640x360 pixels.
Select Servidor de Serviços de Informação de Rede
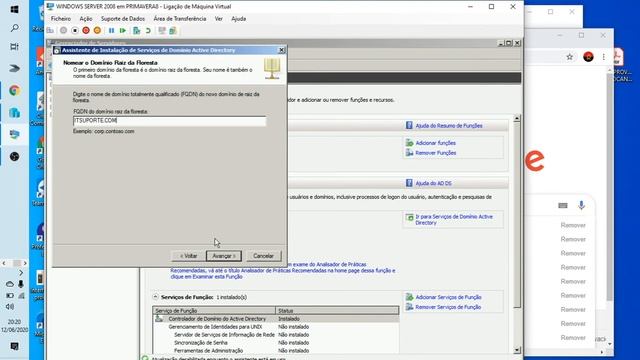click(276, 335)
